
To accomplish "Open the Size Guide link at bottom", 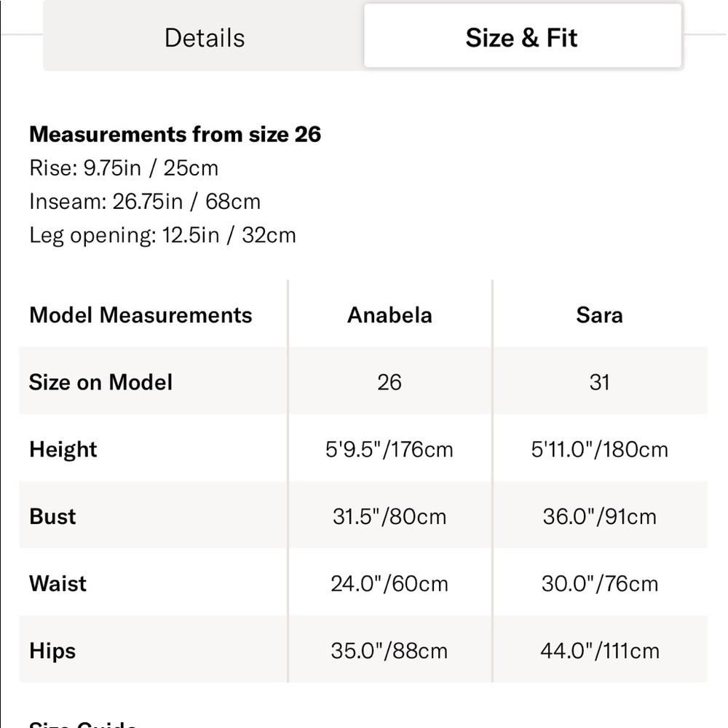I will [83, 724].
